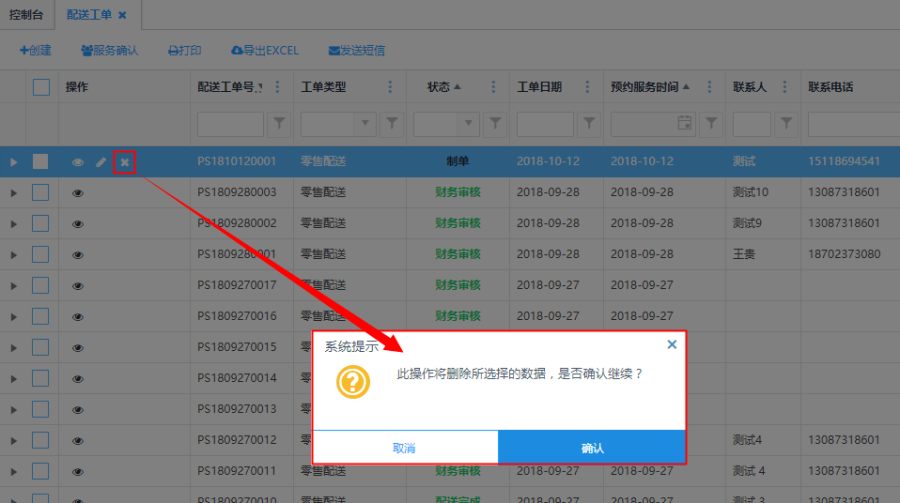Switch to the 控制台 tab
Viewport: 900px width, 503px height.
[28, 15]
